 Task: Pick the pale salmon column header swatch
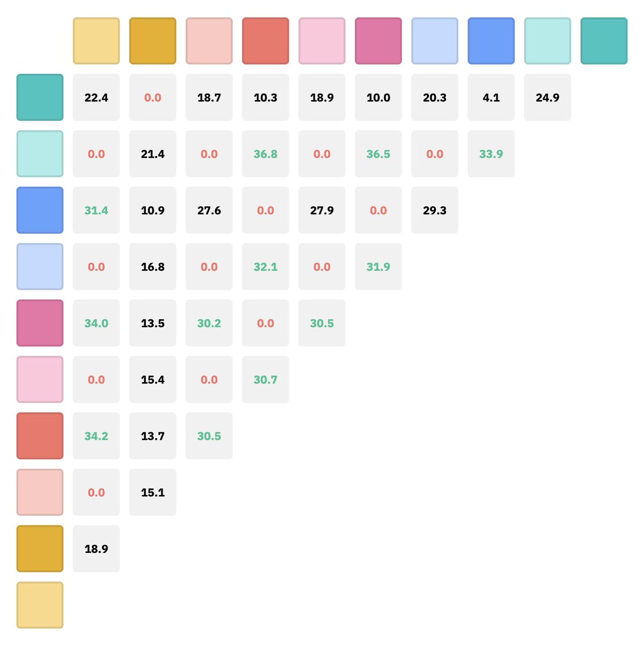pyautogui.click(x=209, y=41)
